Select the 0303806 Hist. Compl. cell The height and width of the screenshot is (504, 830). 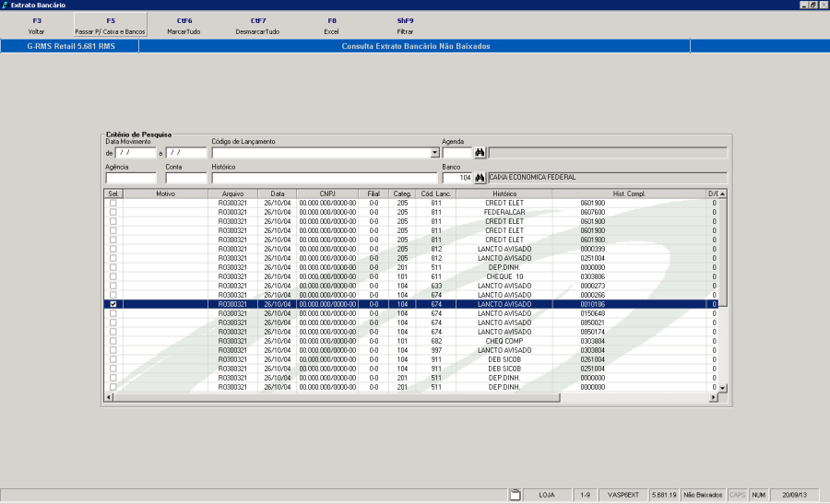coord(629,276)
